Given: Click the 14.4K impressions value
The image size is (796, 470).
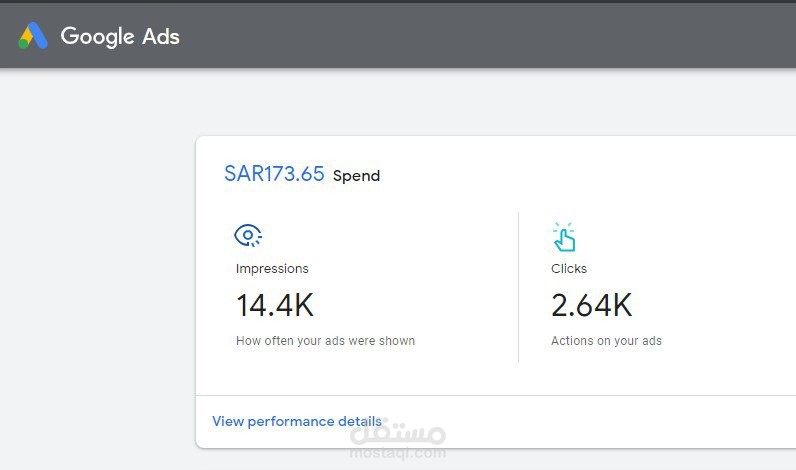Looking at the screenshot, I should click(x=275, y=305).
